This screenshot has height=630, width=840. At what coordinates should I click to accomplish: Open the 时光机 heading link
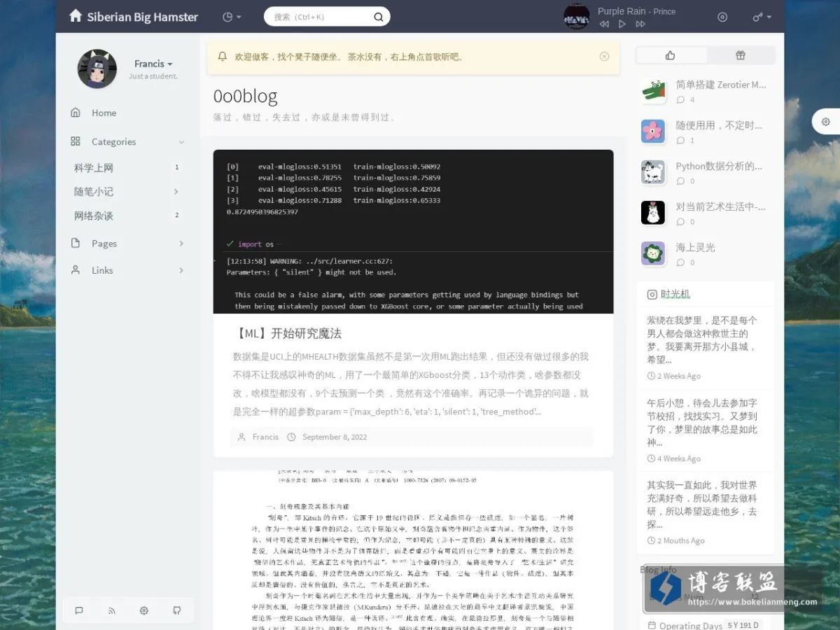tap(675, 294)
